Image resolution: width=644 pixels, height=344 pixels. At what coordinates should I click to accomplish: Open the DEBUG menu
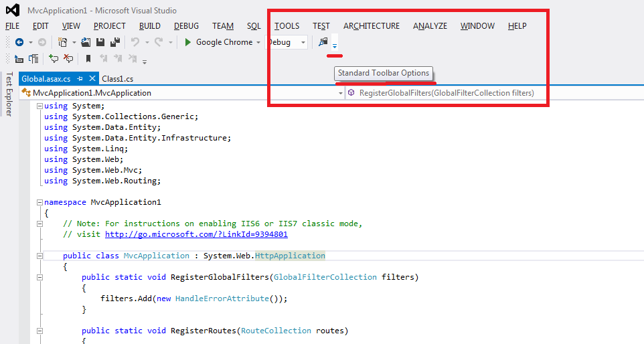point(187,26)
